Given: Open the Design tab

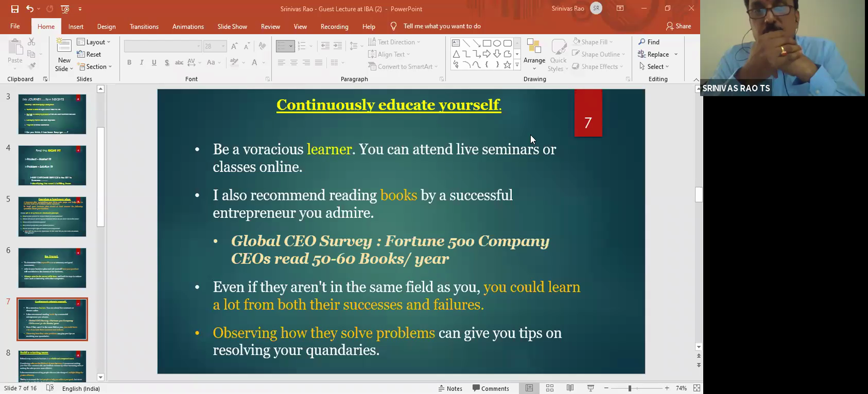Looking at the screenshot, I should 106,27.
